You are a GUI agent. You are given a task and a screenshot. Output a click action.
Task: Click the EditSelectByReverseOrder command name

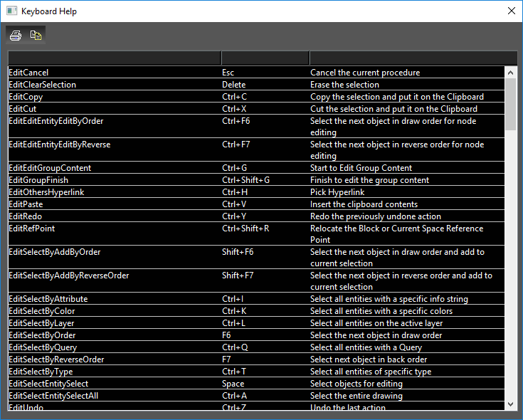tap(56, 359)
